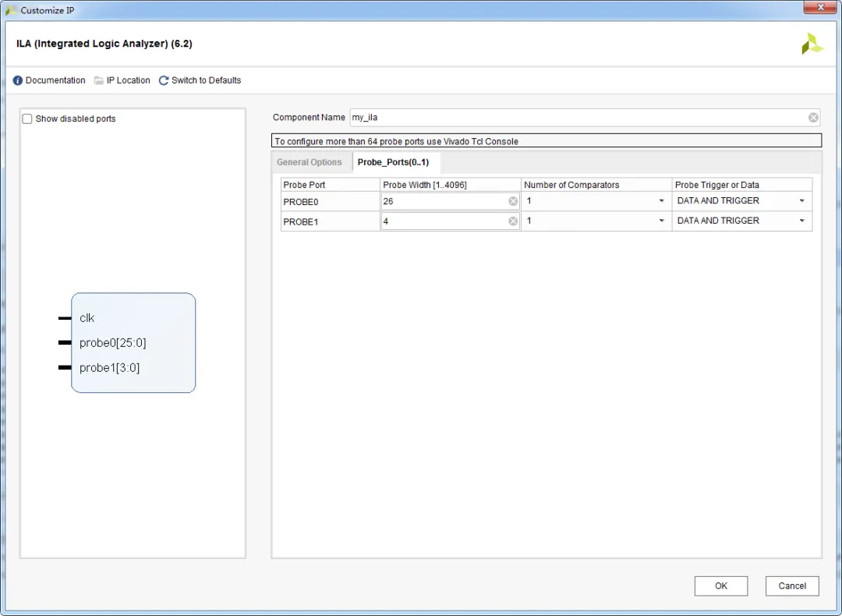Click Switch to Defaults text
Image resolution: width=842 pixels, height=616 pixels.
(206, 80)
